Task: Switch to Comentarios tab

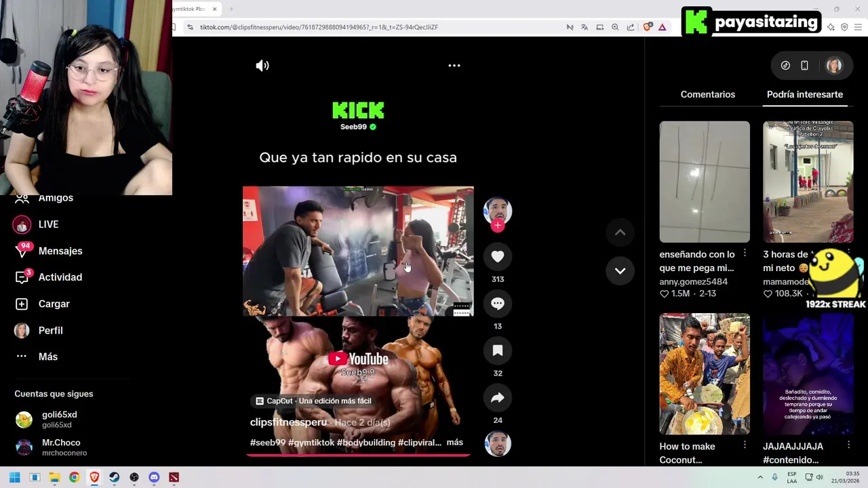Action: [x=707, y=94]
